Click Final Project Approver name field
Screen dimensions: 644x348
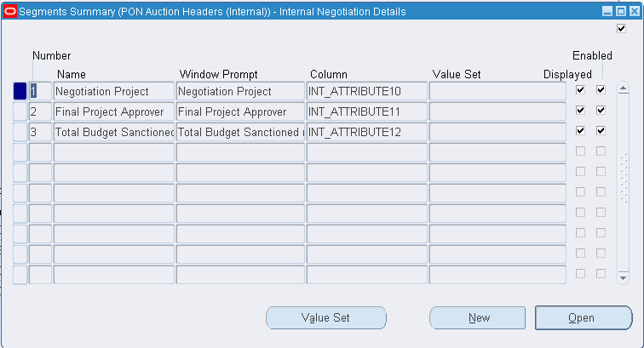coord(113,111)
